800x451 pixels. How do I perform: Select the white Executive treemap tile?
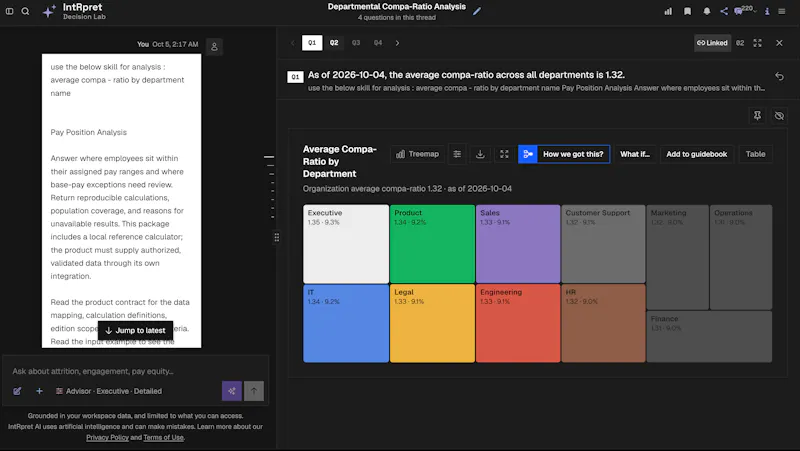pos(346,244)
